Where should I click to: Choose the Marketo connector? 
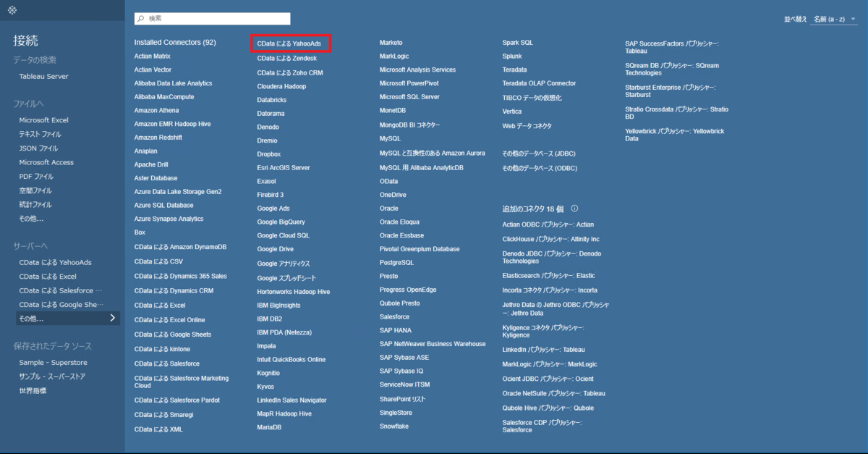point(391,43)
